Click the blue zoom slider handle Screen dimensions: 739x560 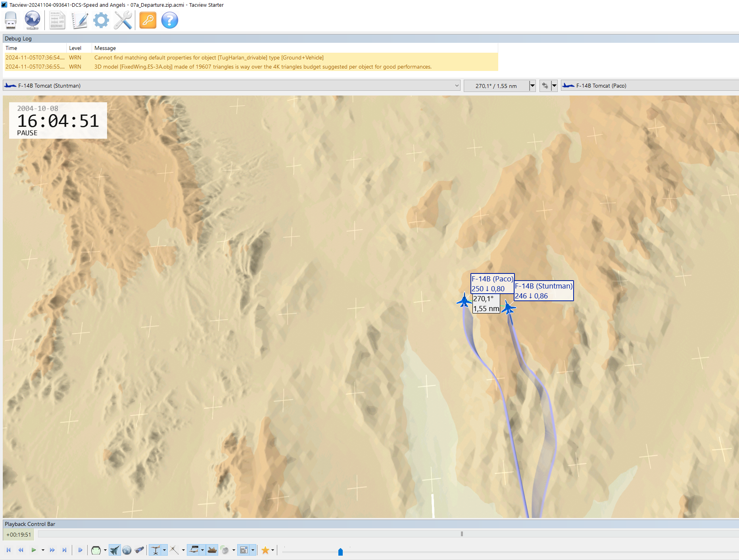340,552
